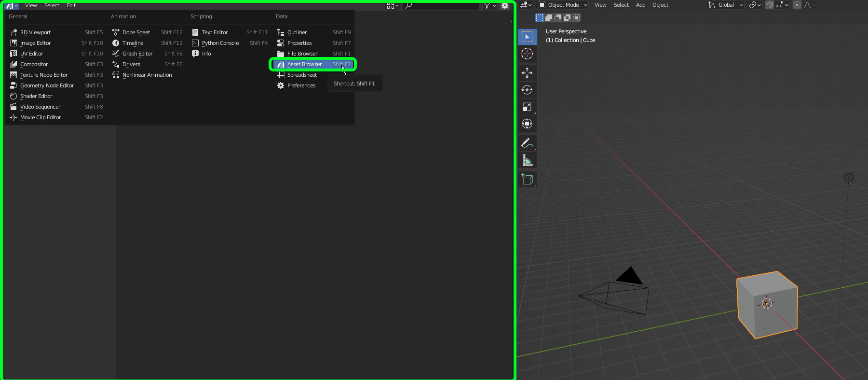868x380 pixels.
Task: Activate the 3D Cursor tool
Action: pos(527,54)
